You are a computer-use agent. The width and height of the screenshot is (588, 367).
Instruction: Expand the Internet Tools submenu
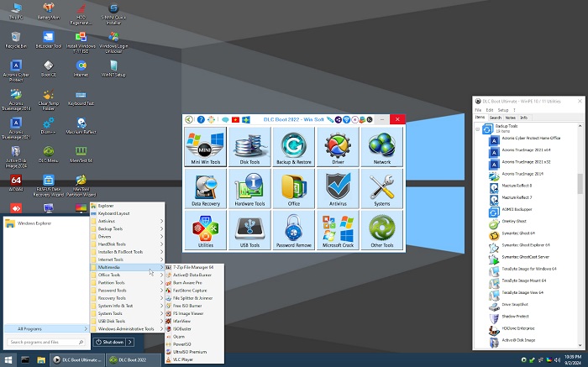127,260
